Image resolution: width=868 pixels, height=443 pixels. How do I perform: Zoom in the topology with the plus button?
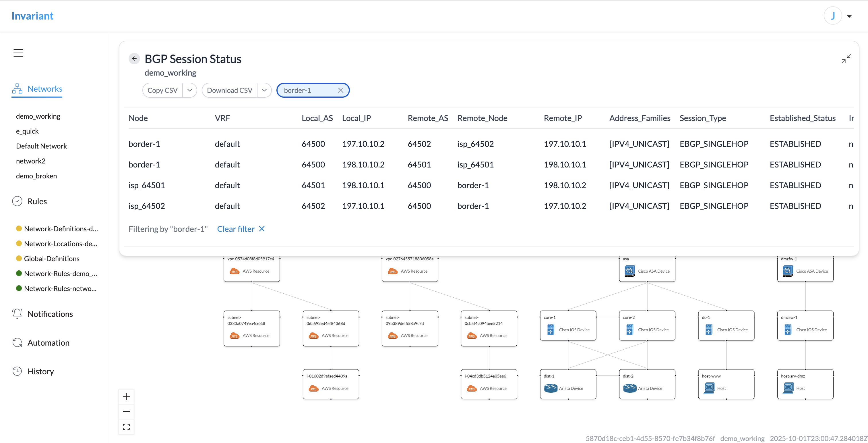[x=126, y=396]
